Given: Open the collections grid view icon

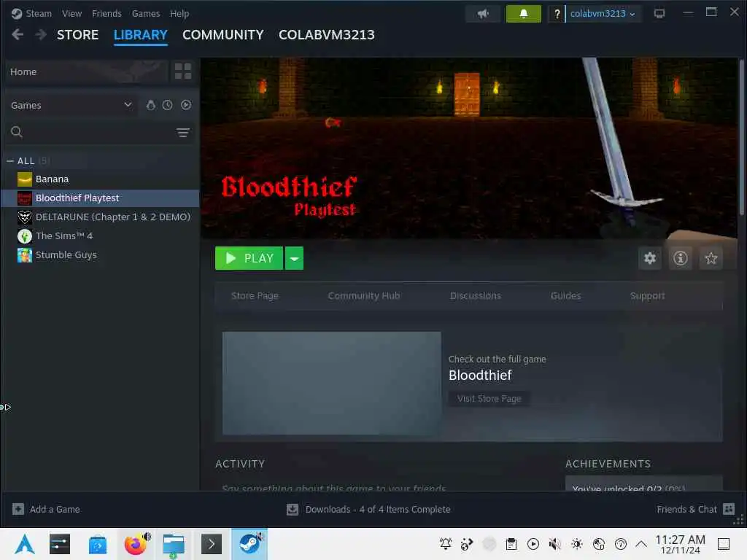Looking at the screenshot, I should (183, 71).
